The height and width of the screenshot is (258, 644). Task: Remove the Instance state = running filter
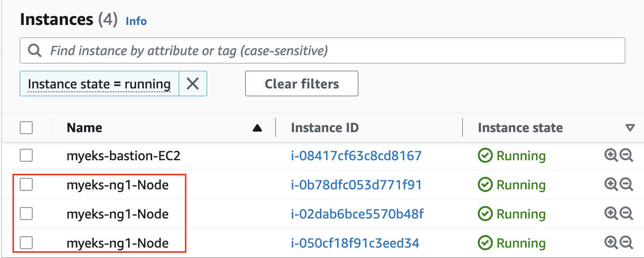click(193, 84)
